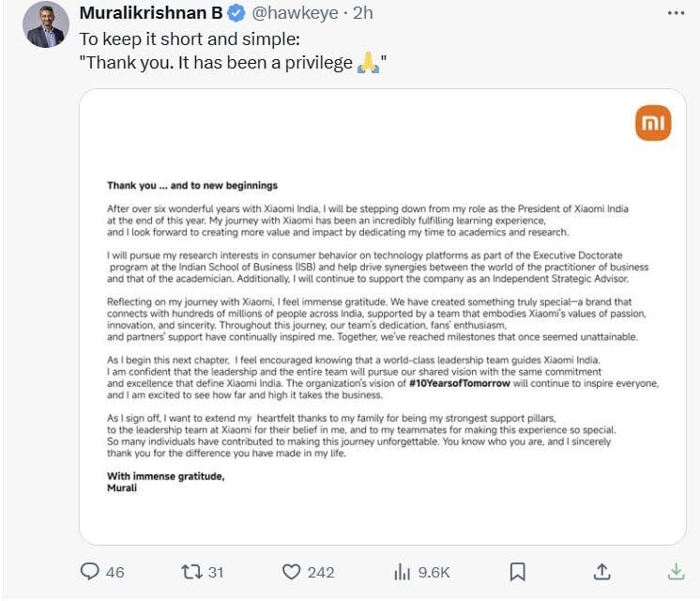Click the orange Xiaomi Mi logo
This screenshot has width=700, height=601.
tap(653, 123)
